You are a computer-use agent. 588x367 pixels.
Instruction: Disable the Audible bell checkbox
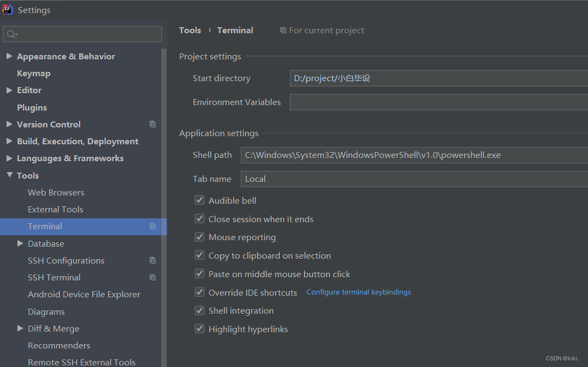(199, 200)
